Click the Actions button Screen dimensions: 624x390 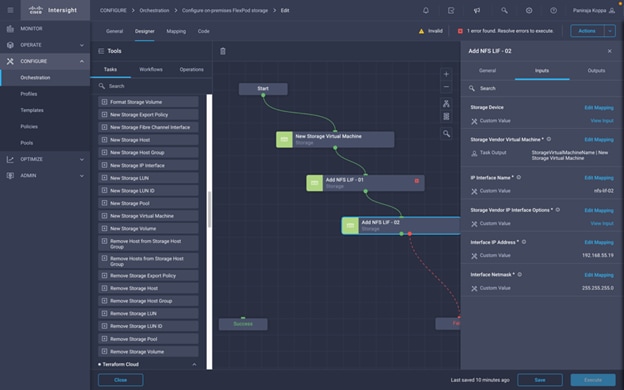pos(587,31)
